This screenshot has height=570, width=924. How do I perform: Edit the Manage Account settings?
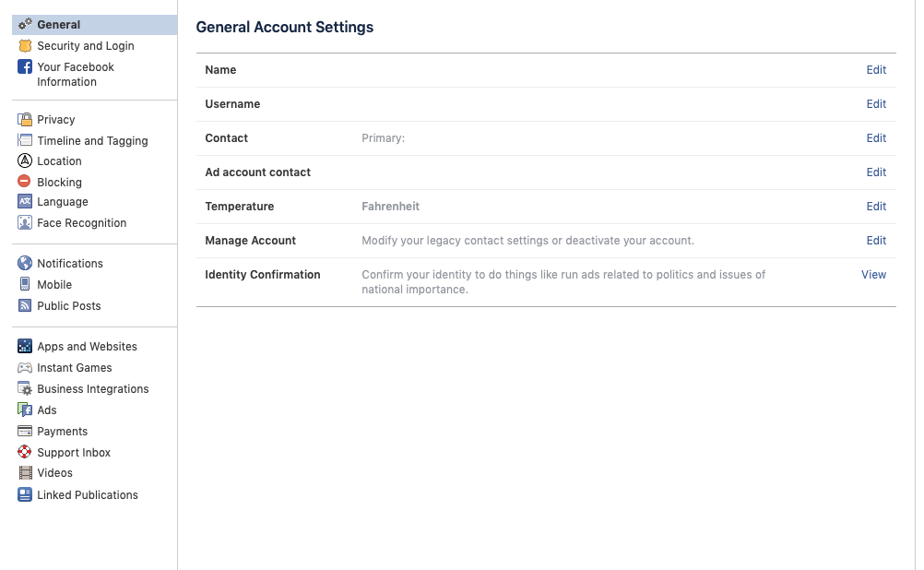pos(875,240)
